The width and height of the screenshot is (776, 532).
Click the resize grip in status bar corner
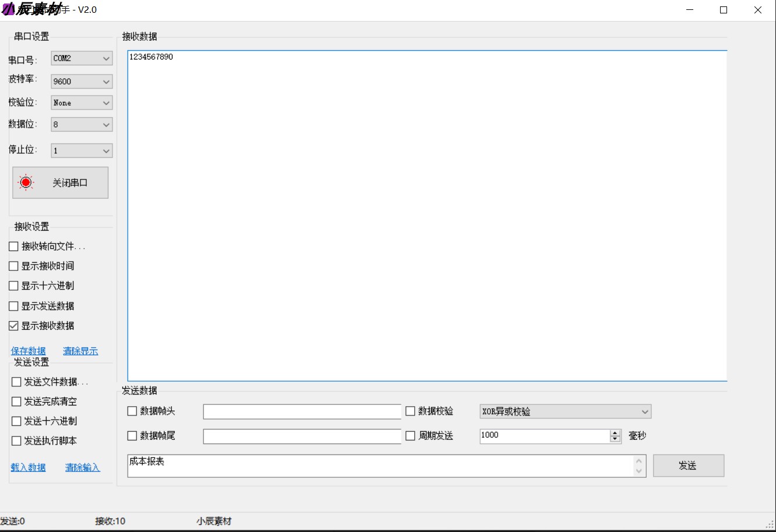[770, 524]
